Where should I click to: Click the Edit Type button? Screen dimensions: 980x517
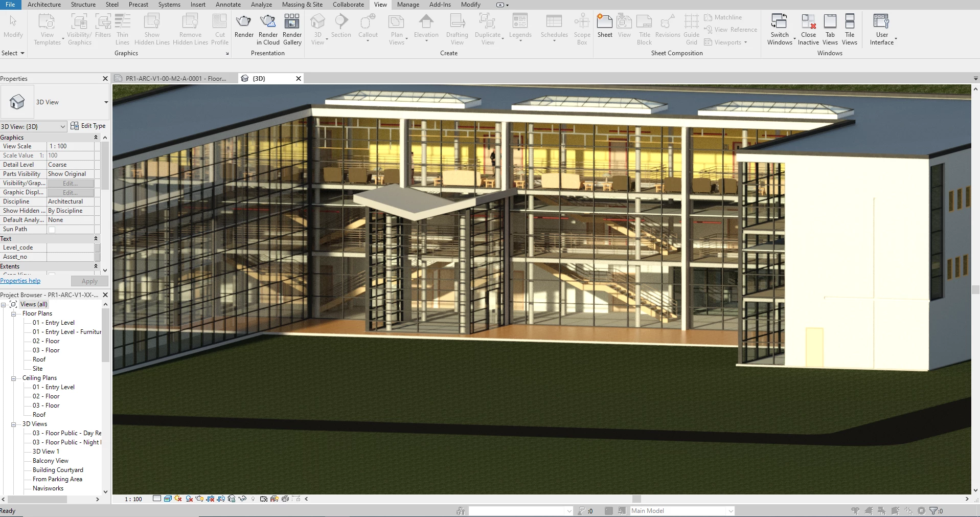point(88,126)
